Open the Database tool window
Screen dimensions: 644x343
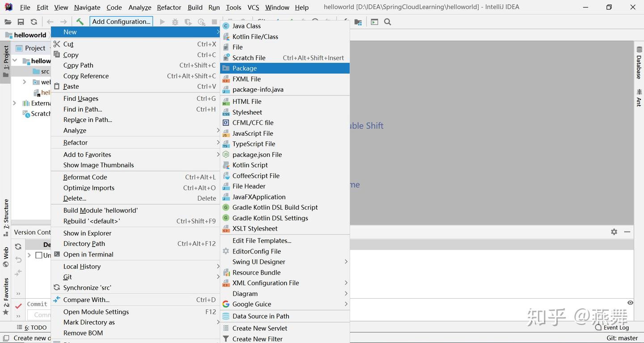tap(639, 63)
